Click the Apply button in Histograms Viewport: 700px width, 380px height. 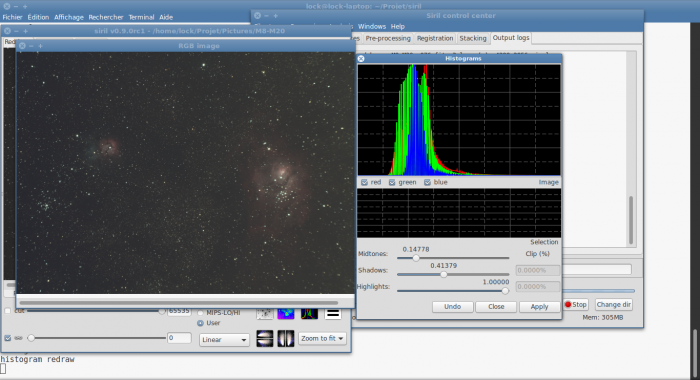(539, 307)
